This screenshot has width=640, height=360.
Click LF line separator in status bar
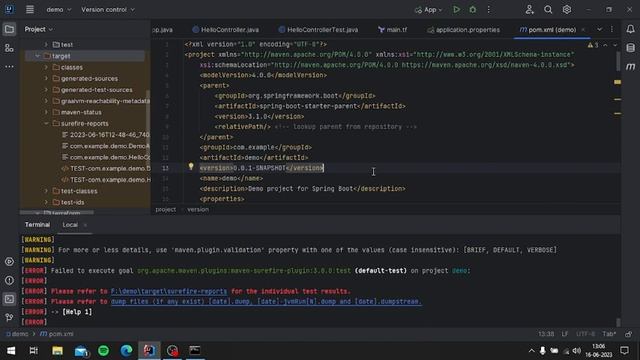(564, 334)
